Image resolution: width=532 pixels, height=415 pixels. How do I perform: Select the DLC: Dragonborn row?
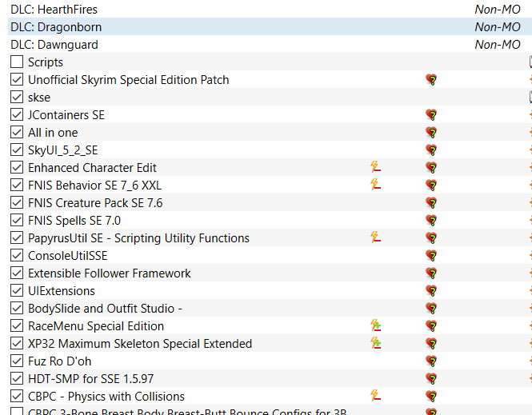coord(270,26)
